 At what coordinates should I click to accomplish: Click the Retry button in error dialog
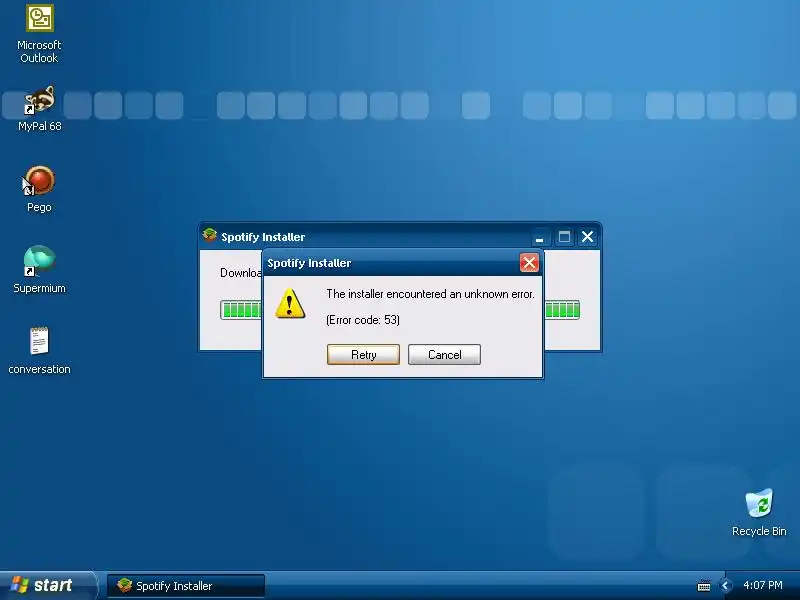363,355
